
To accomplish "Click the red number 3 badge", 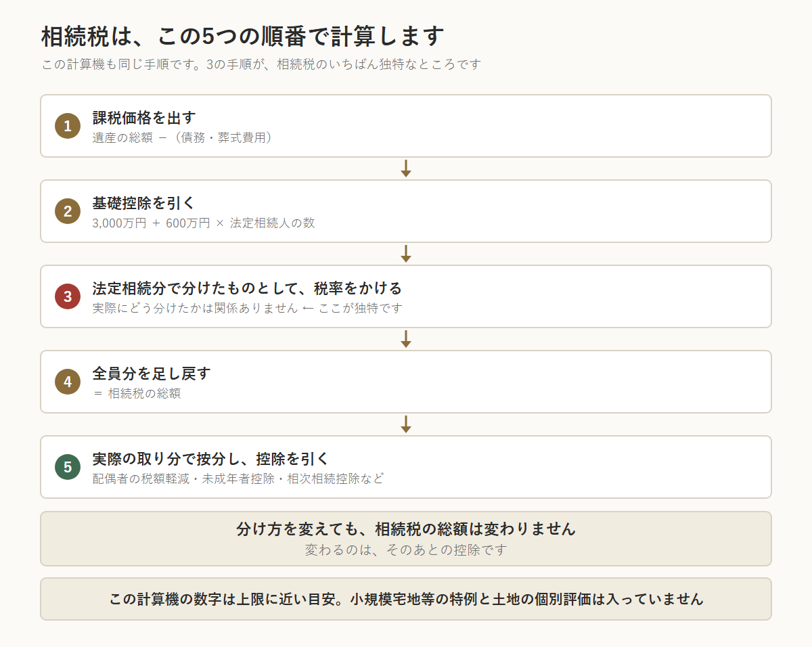I will [x=68, y=296].
